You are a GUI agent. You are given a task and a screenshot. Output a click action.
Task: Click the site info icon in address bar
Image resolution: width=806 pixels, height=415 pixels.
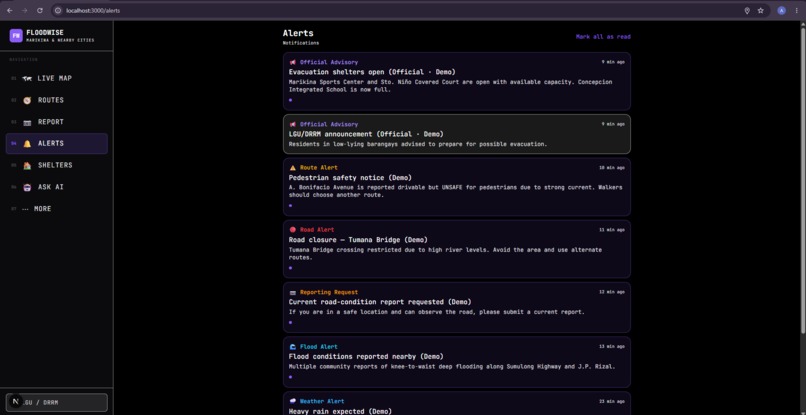tap(58, 10)
